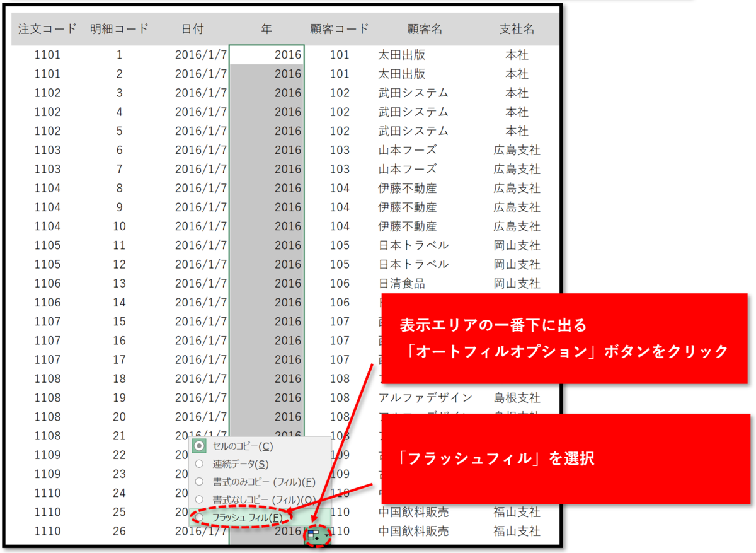Click the 注文コード column header
This screenshot has width=756, height=553.
47,28
